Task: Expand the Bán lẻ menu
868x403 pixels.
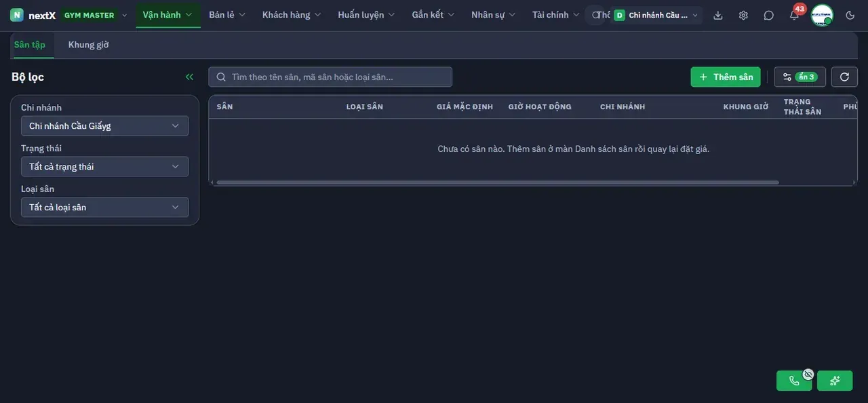Action: (x=227, y=15)
